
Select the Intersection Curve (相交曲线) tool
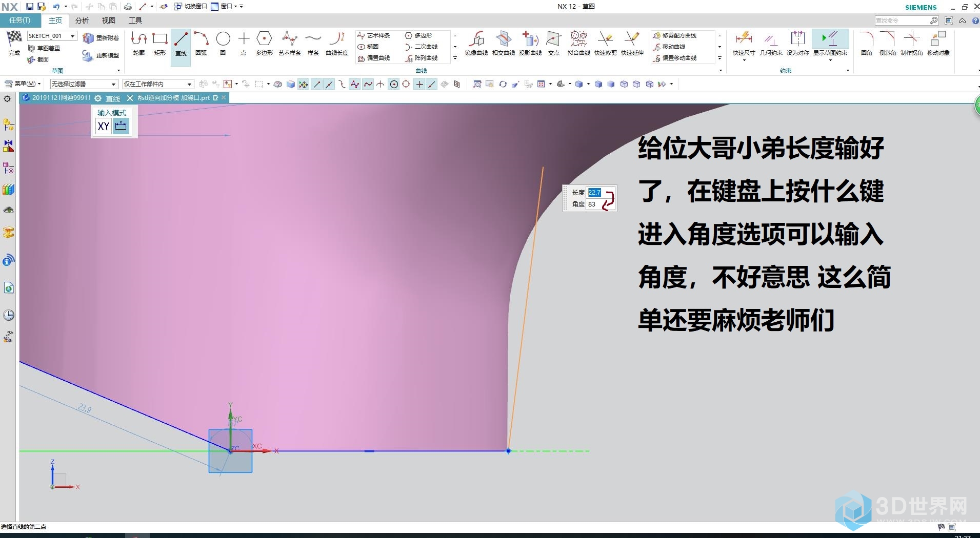pyautogui.click(x=503, y=43)
